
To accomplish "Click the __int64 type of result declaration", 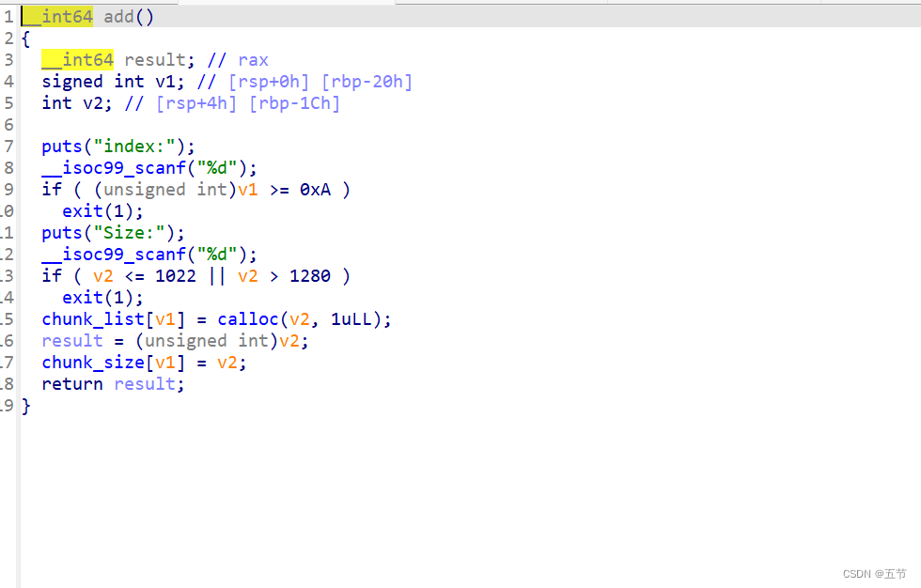I will 77,60.
